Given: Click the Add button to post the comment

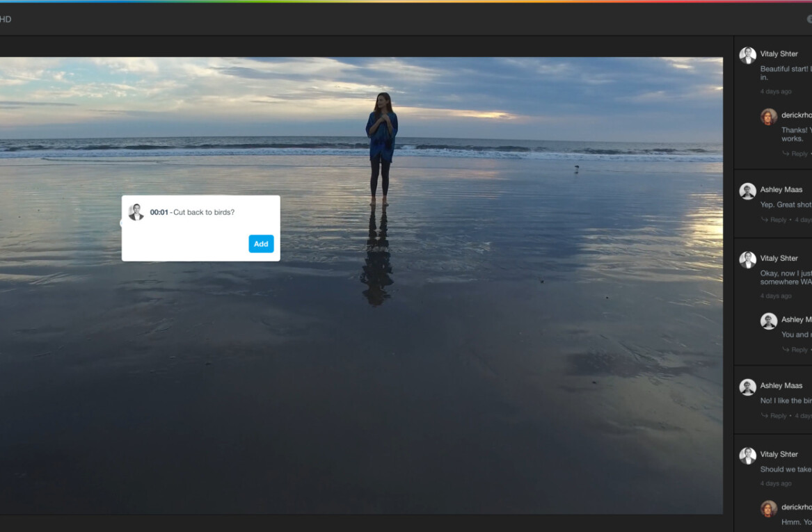Looking at the screenshot, I should tap(261, 243).
